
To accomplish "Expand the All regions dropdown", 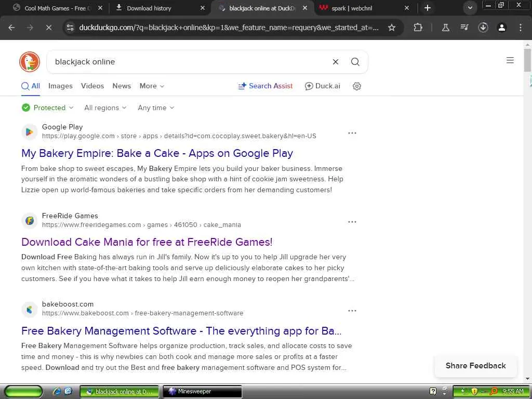I will pyautogui.click(x=105, y=108).
